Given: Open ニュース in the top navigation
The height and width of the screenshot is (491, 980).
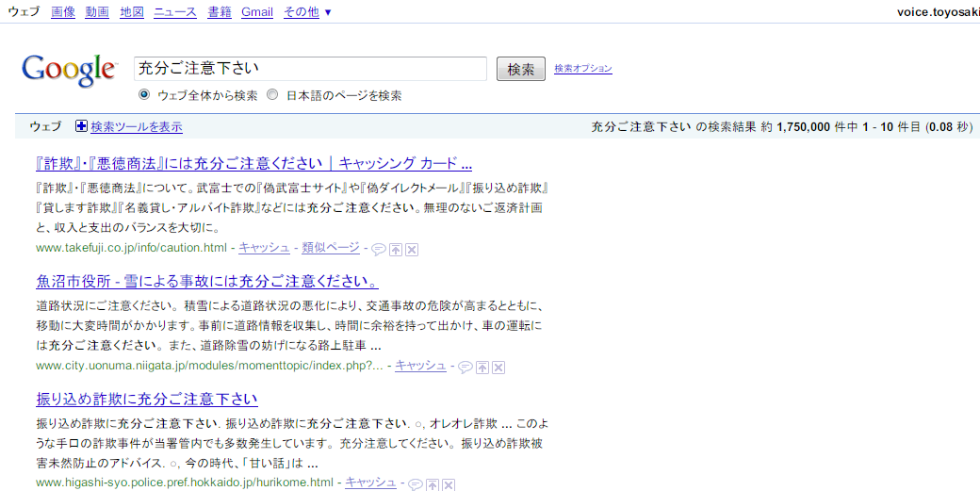Looking at the screenshot, I should pos(175,12).
